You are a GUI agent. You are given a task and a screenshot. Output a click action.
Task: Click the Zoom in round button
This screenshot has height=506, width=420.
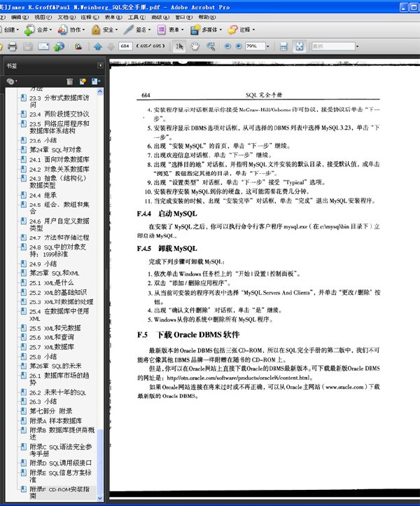239,46
